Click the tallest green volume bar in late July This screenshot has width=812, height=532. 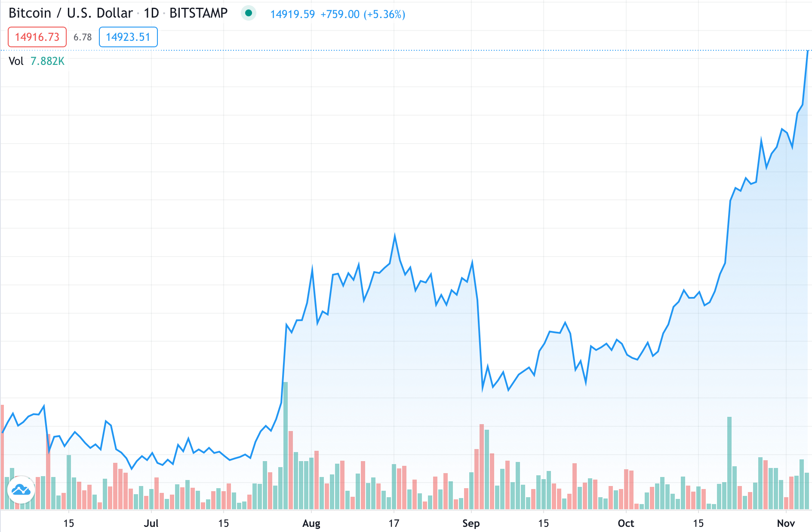pyautogui.click(x=286, y=446)
